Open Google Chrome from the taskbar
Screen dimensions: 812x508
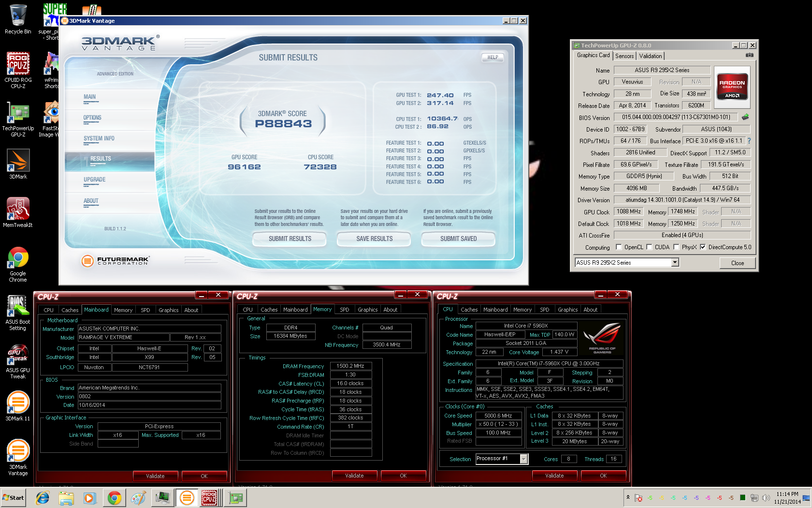tap(114, 497)
